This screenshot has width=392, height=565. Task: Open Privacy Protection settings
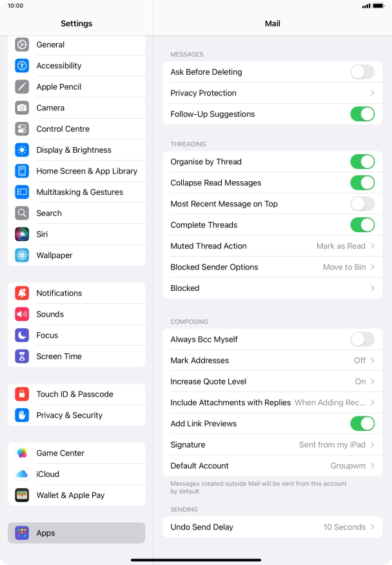click(x=272, y=93)
